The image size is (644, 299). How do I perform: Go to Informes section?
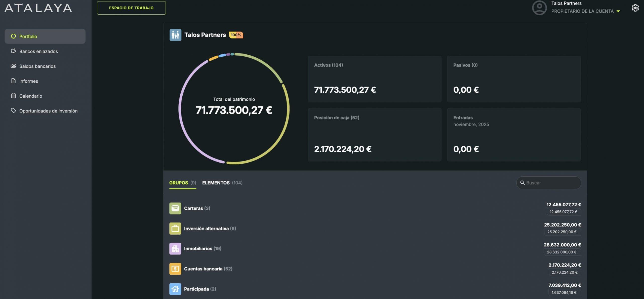pos(28,81)
